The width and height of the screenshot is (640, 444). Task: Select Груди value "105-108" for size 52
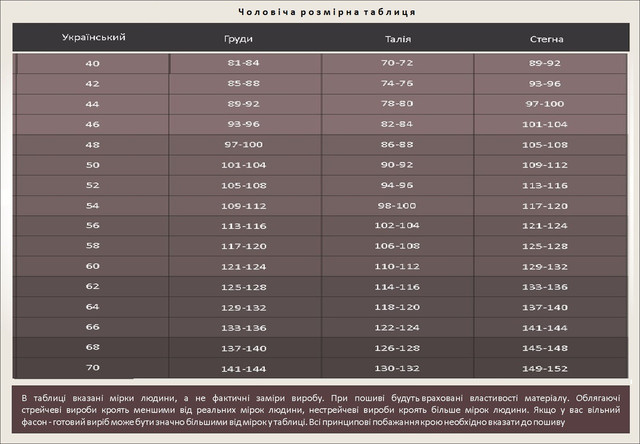coord(244,185)
